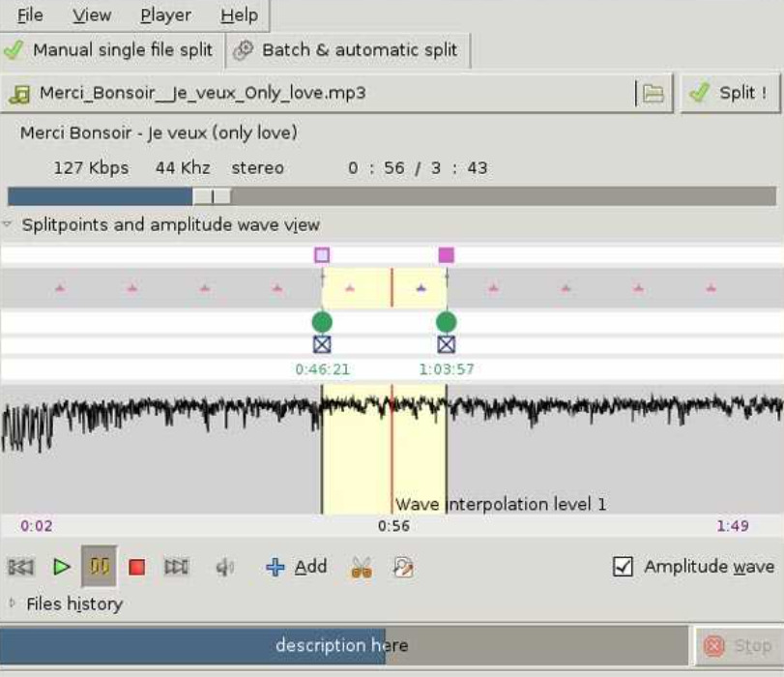The height and width of the screenshot is (677, 784).
Task: Click the blue triangle marker in highlighted segment
Action: coord(421,288)
